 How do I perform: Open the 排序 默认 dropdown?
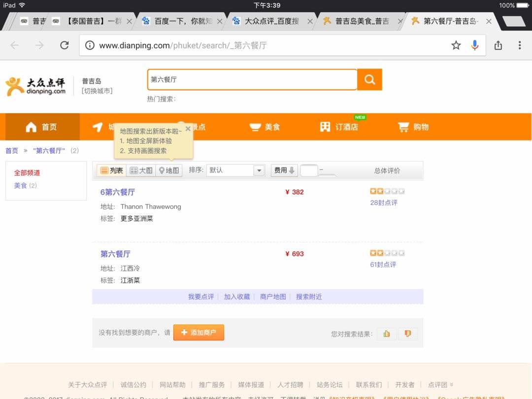[x=235, y=170]
